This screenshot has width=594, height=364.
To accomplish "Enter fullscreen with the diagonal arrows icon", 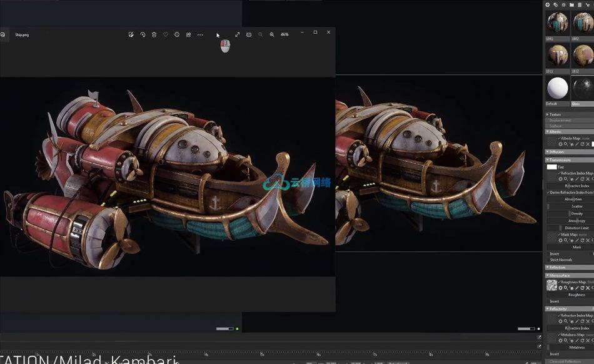I will 237,34.
